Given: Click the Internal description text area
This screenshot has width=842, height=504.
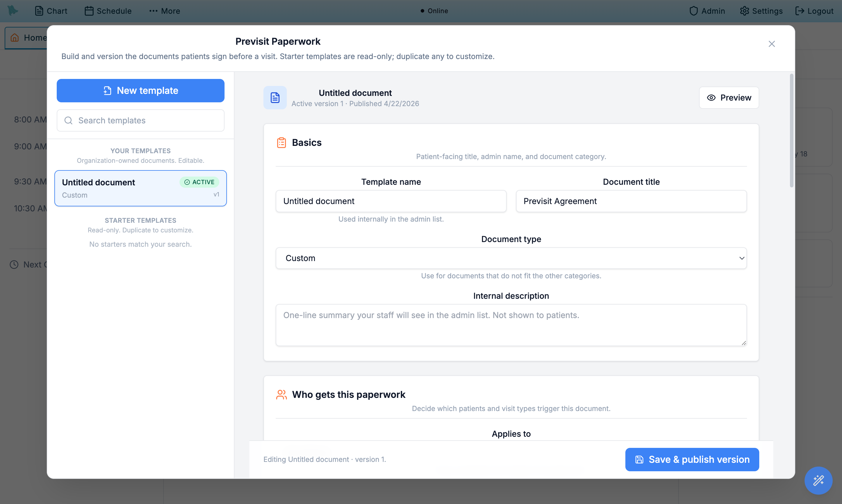Looking at the screenshot, I should point(511,325).
